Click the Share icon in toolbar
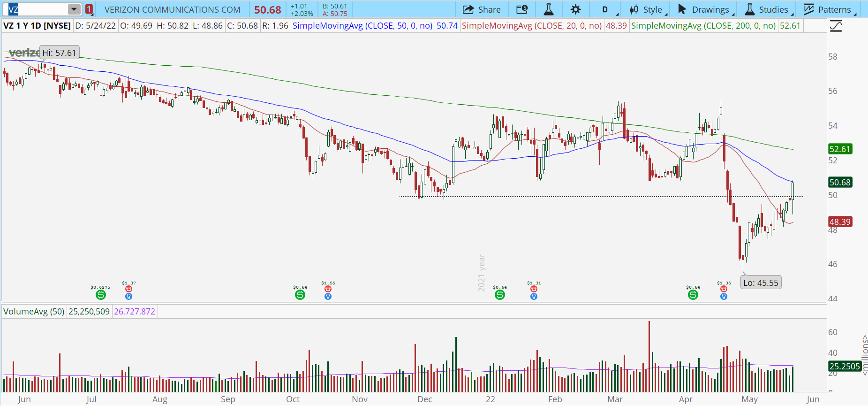The height and width of the screenshot is (406, 868). tap(482, 9)
